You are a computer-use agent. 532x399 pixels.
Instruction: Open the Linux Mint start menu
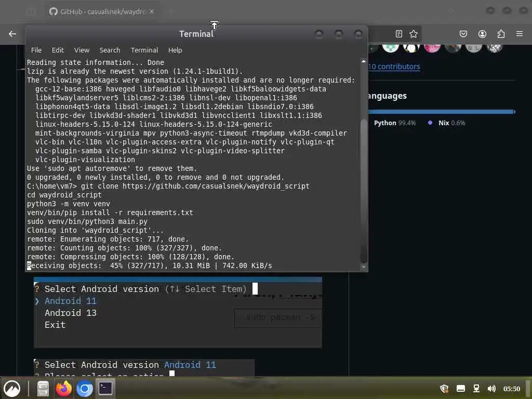(12, 388)
